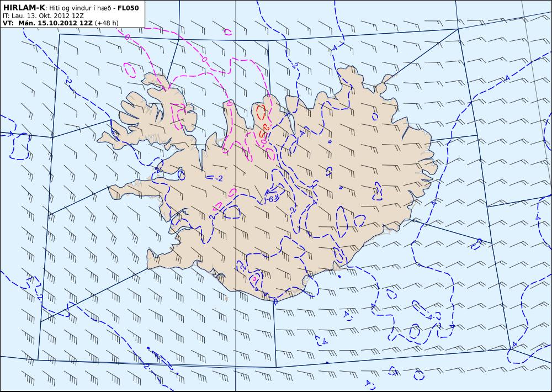Click the HIRLAM-K title text
The image size is (552, 392).
(24, 8)
